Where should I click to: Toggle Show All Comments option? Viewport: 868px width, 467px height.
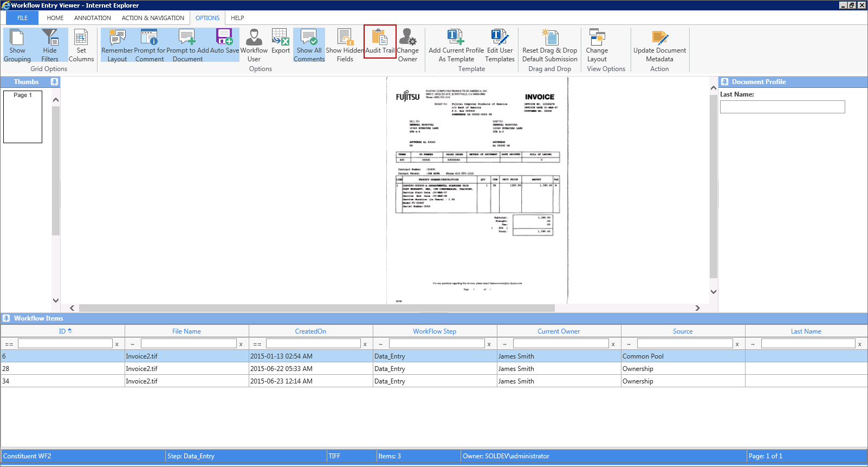click(309, 46)
